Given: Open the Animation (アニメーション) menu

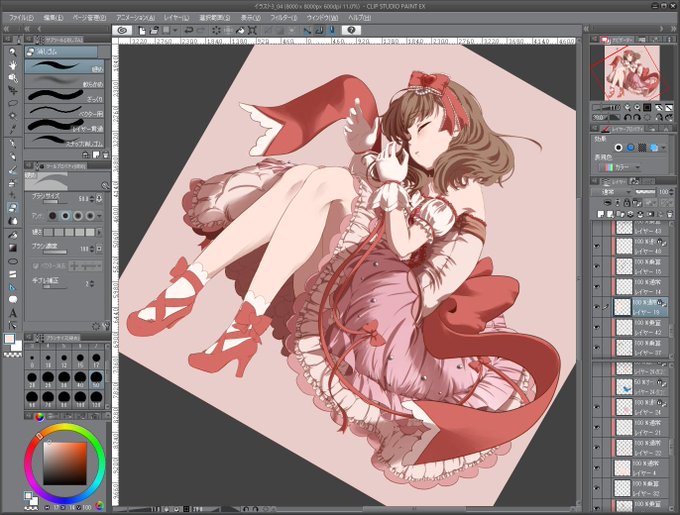Looking at the screenshot, I should pos(135,18).
